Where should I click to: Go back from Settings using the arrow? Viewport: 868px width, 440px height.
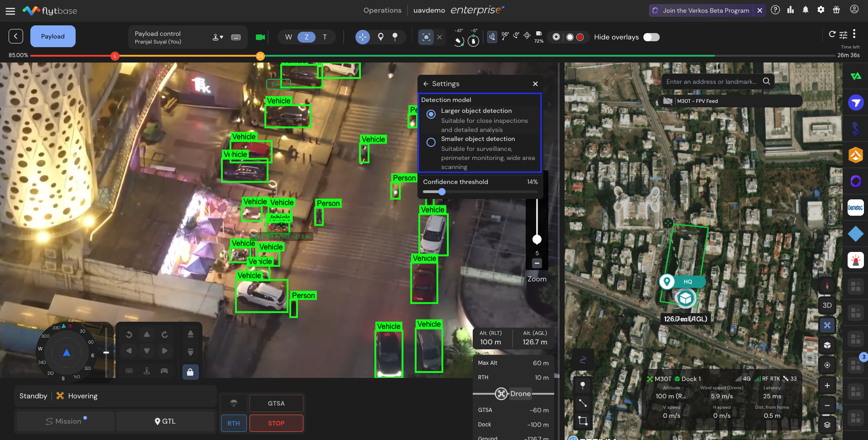(x=426, y=84)
